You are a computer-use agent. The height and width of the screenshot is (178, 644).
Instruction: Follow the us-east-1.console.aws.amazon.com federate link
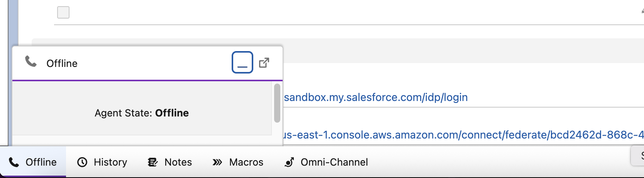[x=463, y=135]
